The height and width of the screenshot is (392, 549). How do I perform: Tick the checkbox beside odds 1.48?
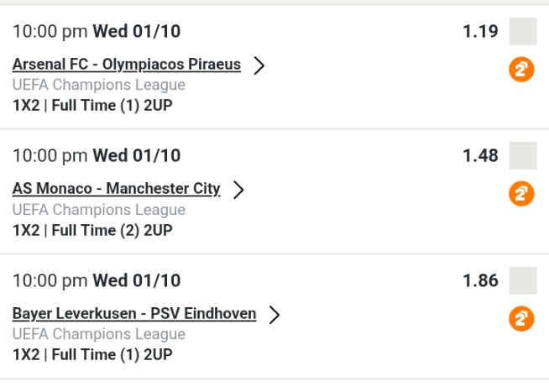click(x=523, y=155)
